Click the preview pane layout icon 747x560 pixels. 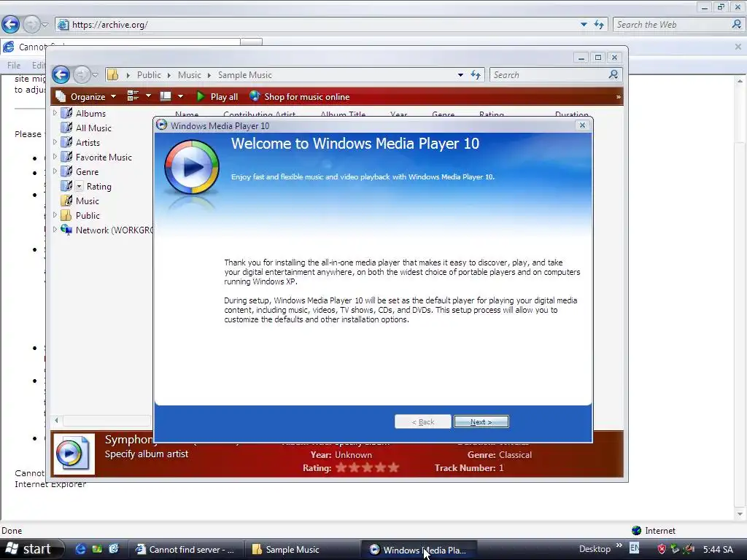[x=166, y=96]
